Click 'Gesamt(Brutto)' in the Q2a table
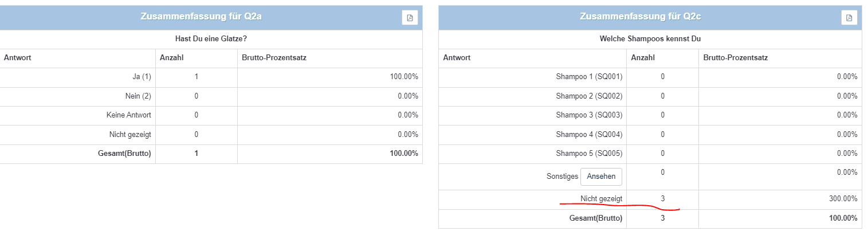 124,154
